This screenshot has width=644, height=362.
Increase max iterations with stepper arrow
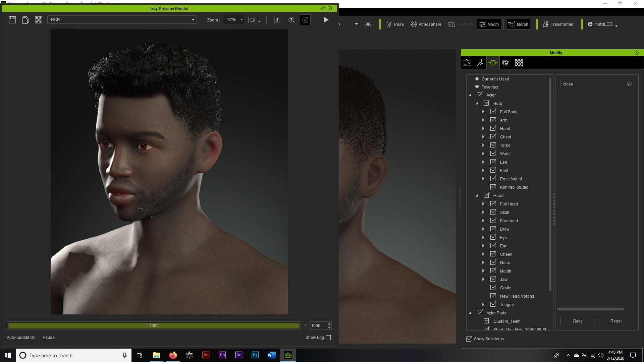(329, 324)
